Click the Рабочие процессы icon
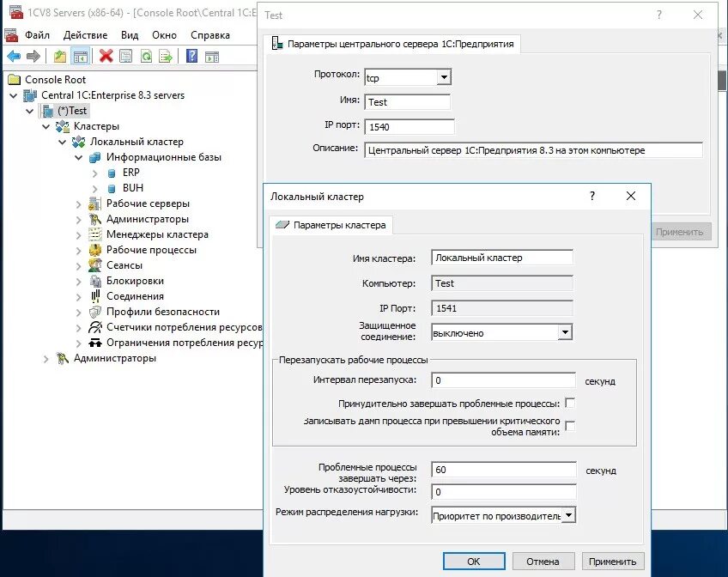The image size is (728, 577). point(94,250)
